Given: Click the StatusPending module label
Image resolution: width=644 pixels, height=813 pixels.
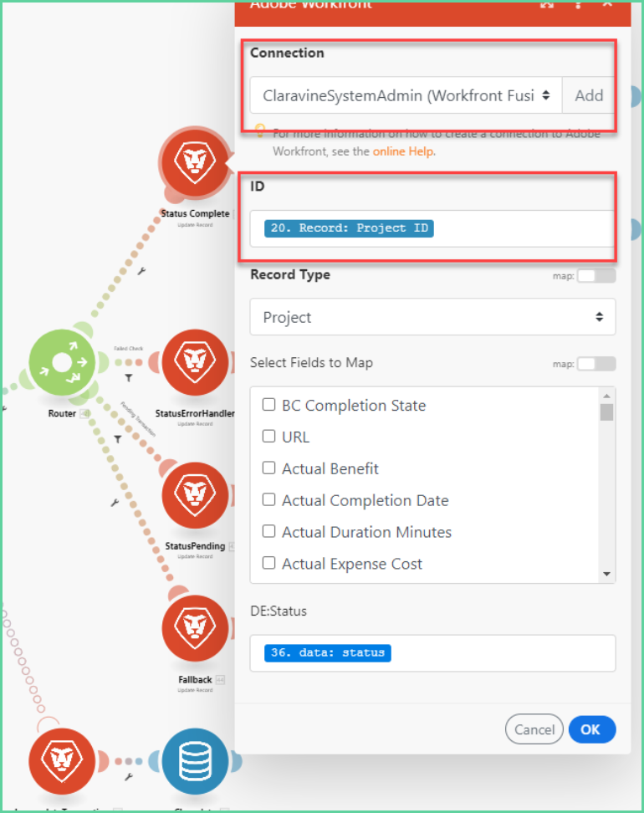Looking at the screenshot, I should 195,546.
